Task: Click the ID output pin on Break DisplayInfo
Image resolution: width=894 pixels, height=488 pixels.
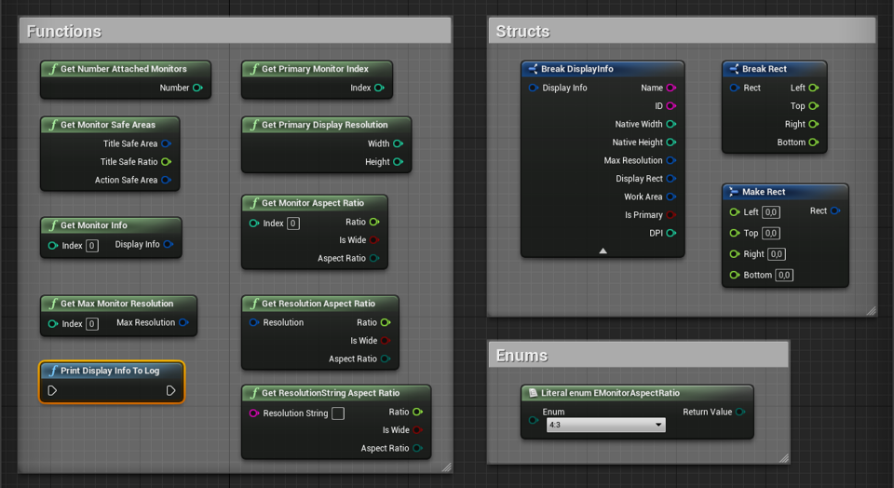Action: 671,106
